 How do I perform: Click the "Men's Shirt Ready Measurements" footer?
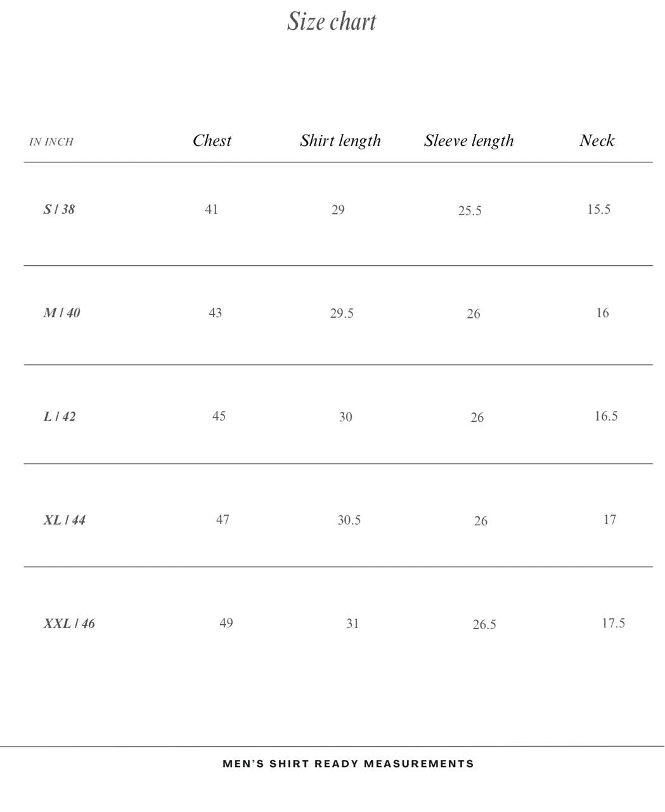(348, 764)
